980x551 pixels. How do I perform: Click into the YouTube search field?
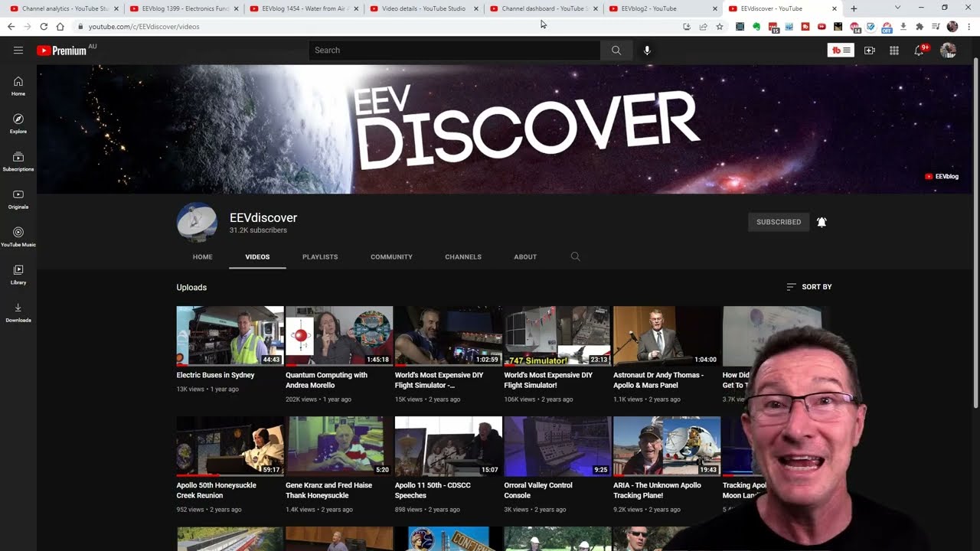click(x=455, y=51)
